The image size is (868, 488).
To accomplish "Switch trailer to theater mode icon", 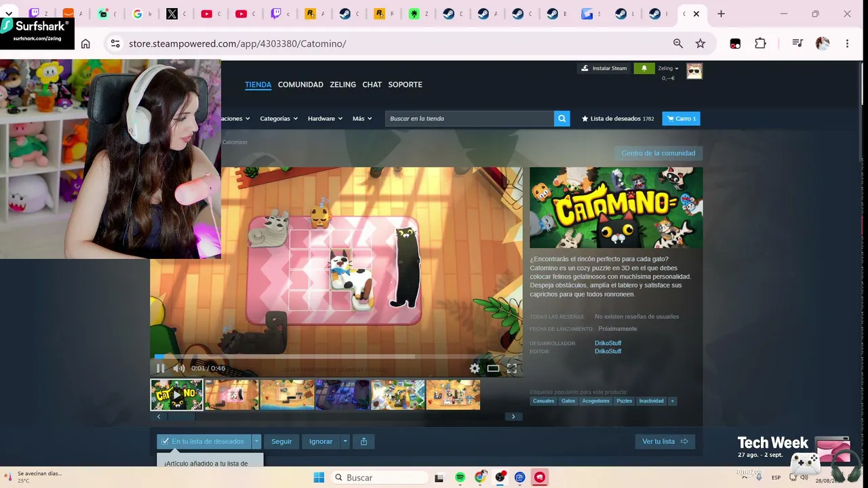I will tap(493, 368).
